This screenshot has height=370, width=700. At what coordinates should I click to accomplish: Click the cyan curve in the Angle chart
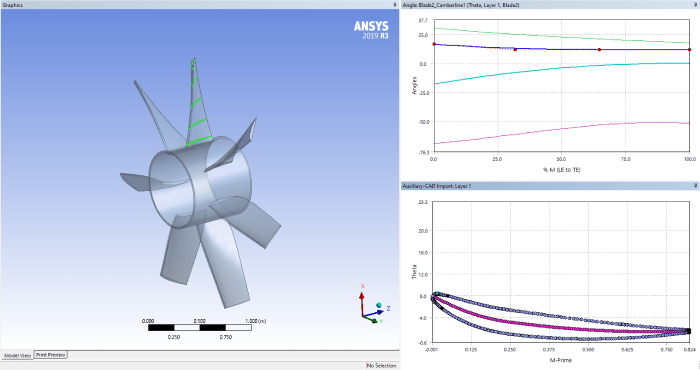pos(561,67)
